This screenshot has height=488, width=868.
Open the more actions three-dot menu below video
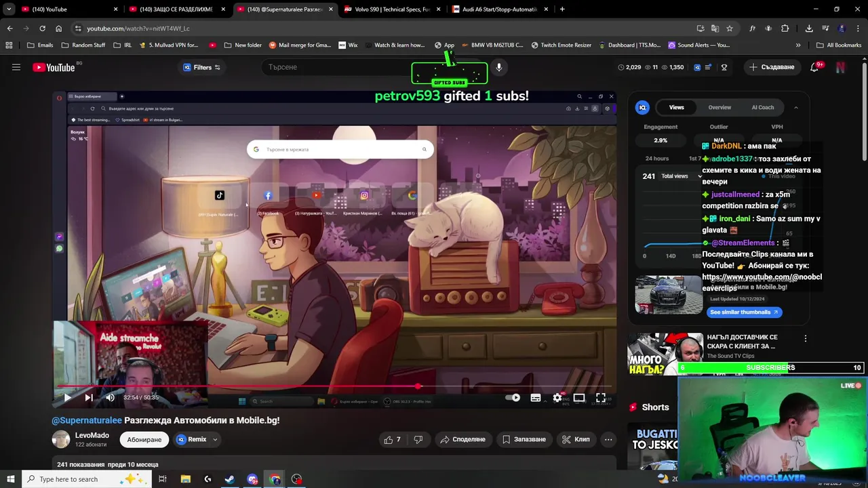608,439
